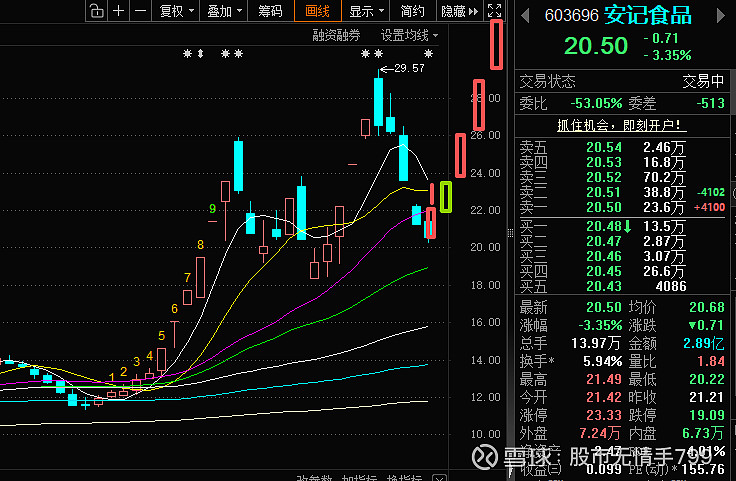The image size is (736, 481).
Task: Expand the hidden tools via 隐藏 arrows
Action: pos(460,11)
